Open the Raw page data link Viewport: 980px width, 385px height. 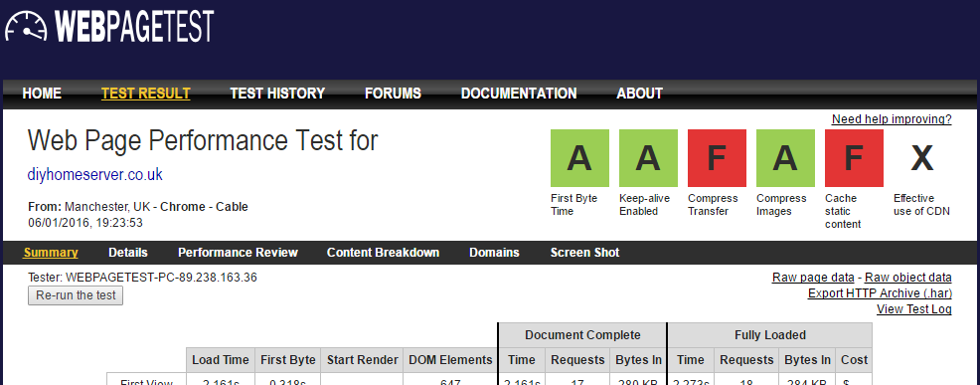point(813,278)
